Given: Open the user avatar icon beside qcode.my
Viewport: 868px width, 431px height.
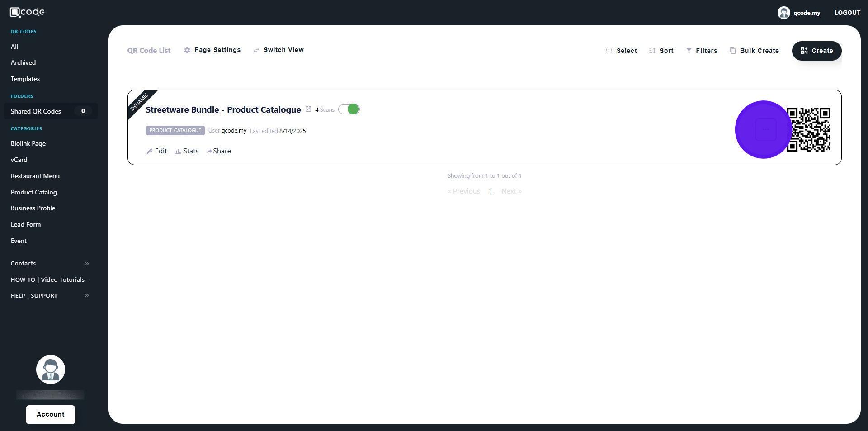Looking at the screenshot, I should (783, 13).
